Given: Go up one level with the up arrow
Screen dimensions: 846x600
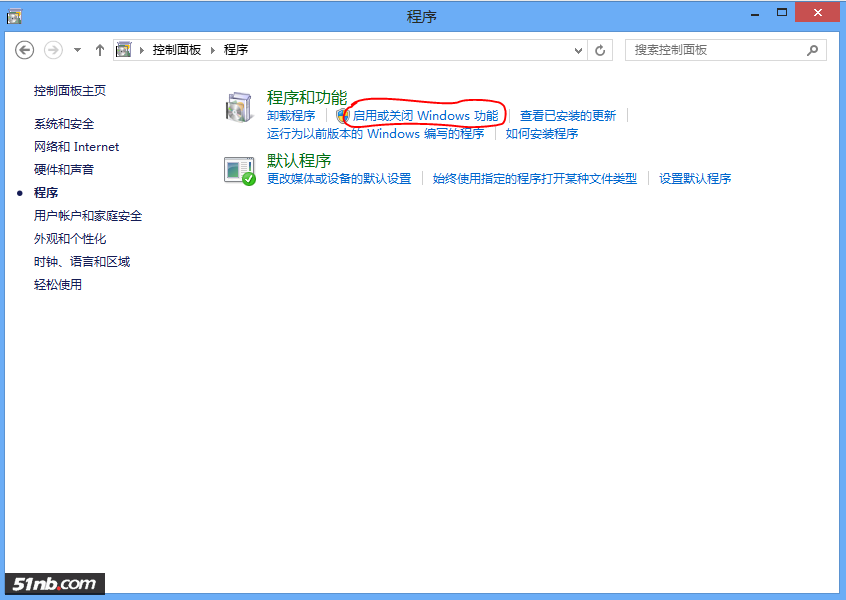Looking at the screenshot, I should pyautogui.click(x=100, y=50).
